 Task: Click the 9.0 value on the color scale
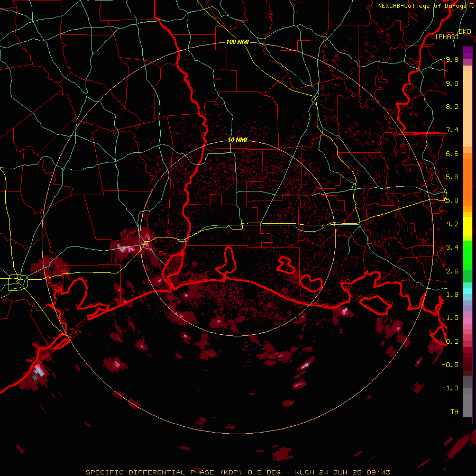pyautogui.click(x=452, y=83)
